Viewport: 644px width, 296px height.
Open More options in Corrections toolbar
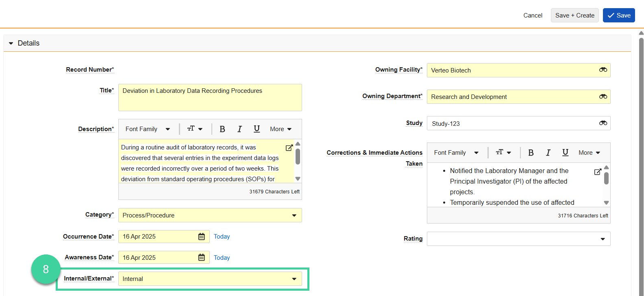tap(589, 153)
